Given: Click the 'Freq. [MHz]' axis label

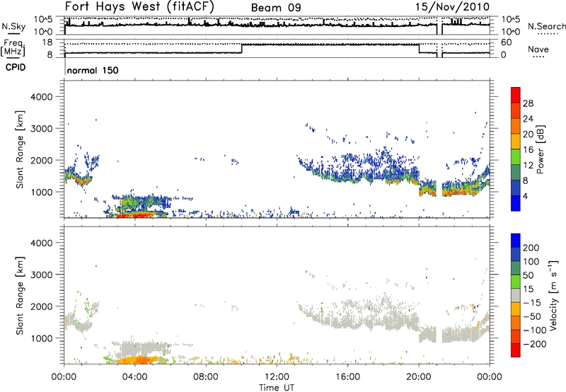Looking at the screenshot, I should click(x=13, y=47).
